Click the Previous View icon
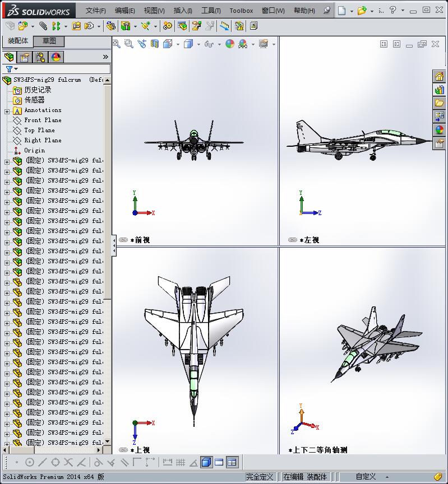This screenshot has height=484, width=448. (x=142, y=44)
